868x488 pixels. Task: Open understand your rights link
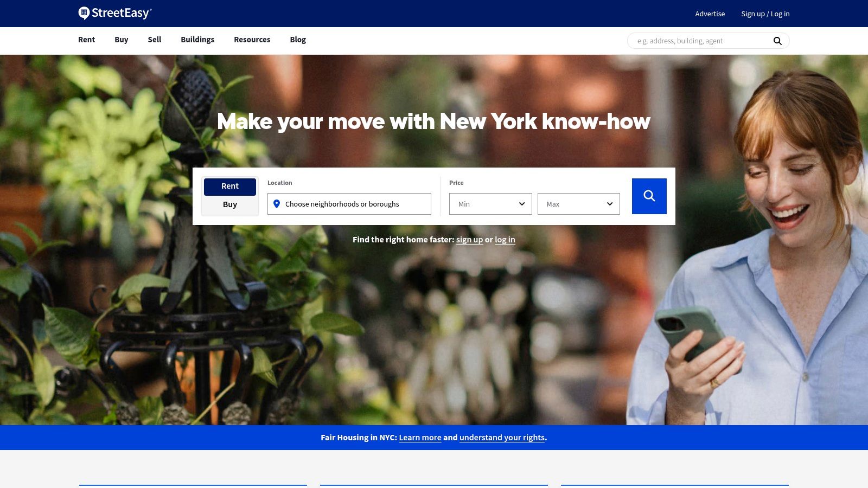[x=502, y=438]
